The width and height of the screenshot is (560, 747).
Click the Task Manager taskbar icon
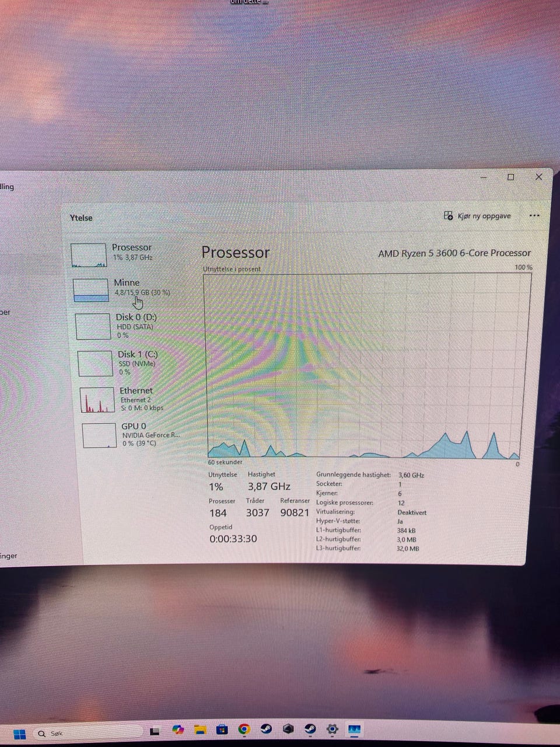click(x=354, y=729)
